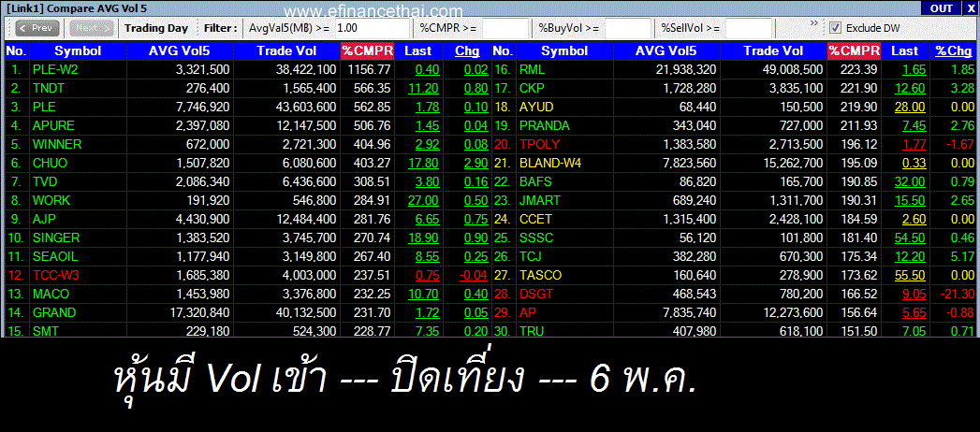Select symbol CCET
This screenshot has height=432, width=980.
click(535, 219)
